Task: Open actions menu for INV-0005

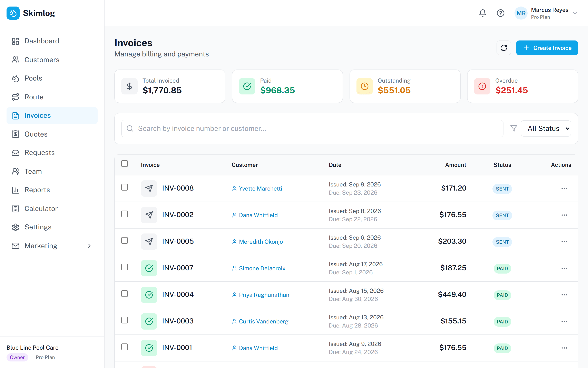Action: point(564,241)
